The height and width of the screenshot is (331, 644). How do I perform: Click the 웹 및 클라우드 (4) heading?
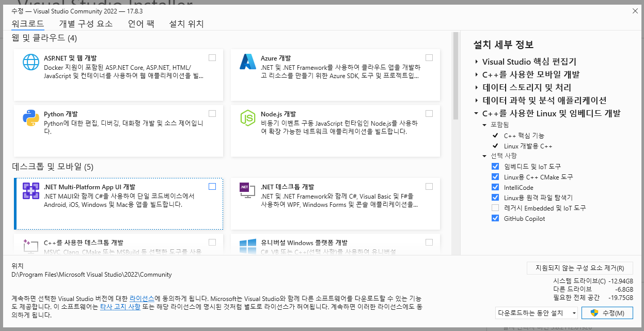point(44,38)
